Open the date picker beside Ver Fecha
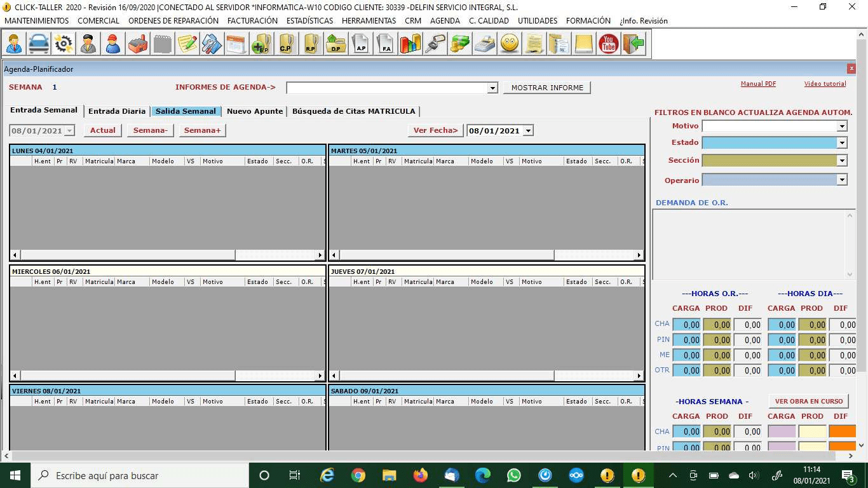The height and width of the screenshot is (488, 868). pyautogui.click(x=527, y=131)
